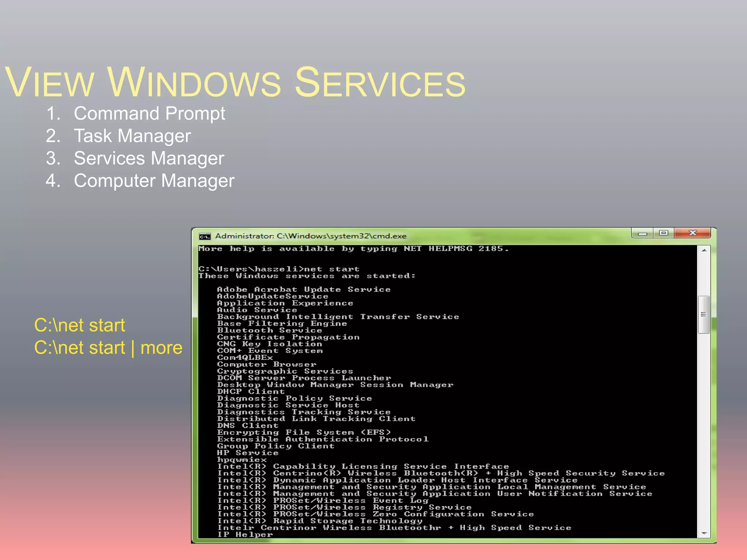Click the 'Audio Service' line
This screenshot has height=560, width=747.
tap(257, 310)
